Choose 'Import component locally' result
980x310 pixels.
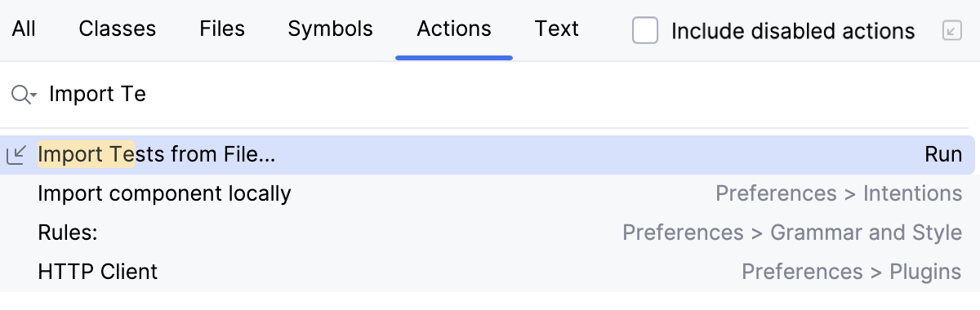[x=488, y=194]
